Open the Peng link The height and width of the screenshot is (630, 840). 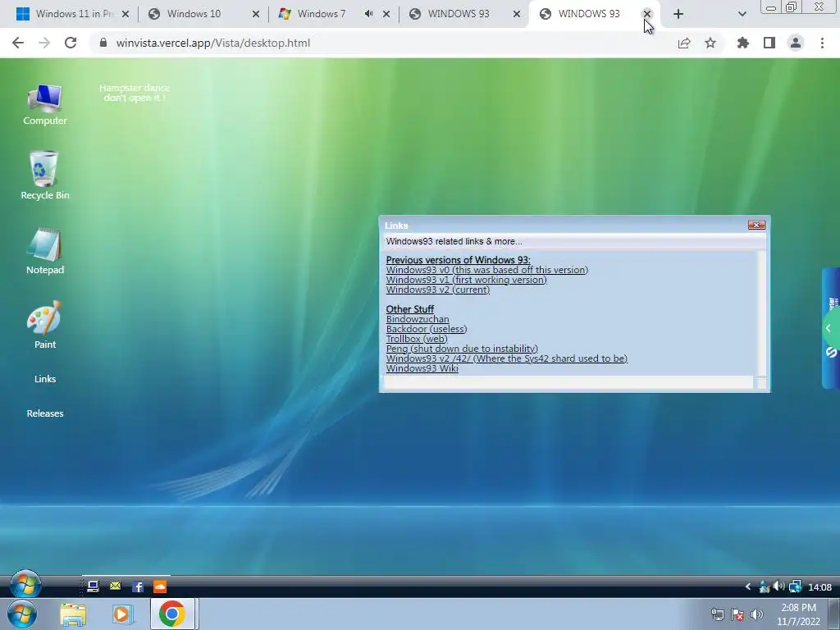(x=462, y=349)
